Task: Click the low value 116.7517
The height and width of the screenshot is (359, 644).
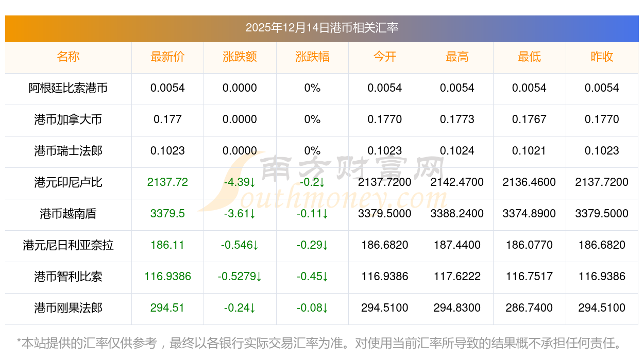Action: point(529,277)
